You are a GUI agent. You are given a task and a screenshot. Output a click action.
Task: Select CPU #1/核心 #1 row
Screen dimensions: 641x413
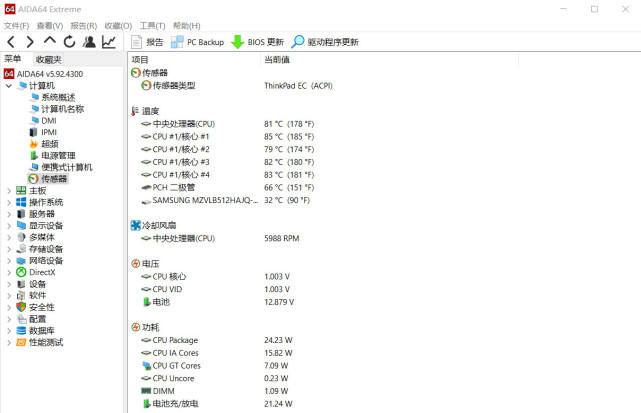point(227,137)
